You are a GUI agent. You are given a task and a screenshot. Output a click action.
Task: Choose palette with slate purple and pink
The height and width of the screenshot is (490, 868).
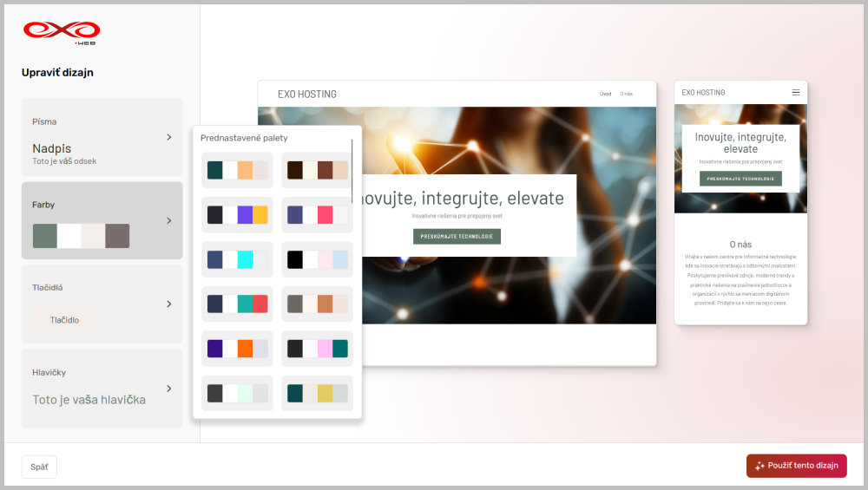[x=317, y=215]
